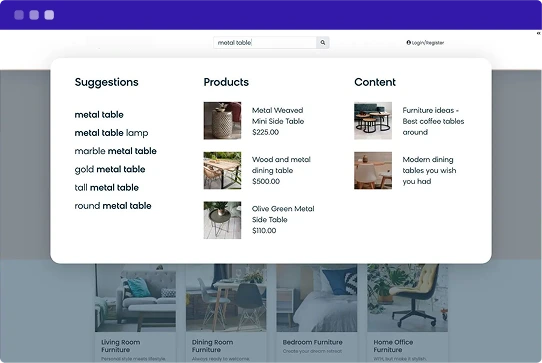This screenshot has height=363, width=542.
Task: Open the Metal Weaved Mini Side Table thumbnail
Action: (222, 121)
